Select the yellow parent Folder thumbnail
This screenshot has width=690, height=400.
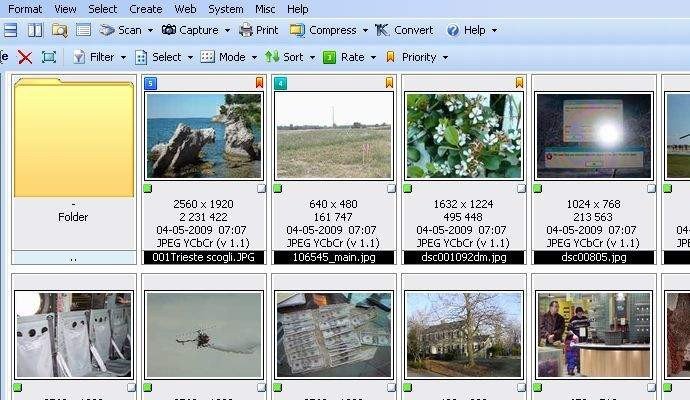click(x=74, y=137)
